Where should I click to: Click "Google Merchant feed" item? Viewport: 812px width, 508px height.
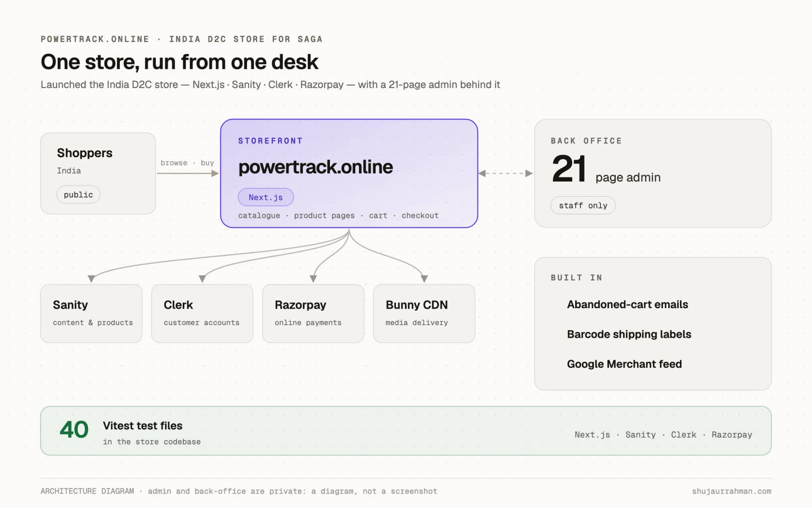point(624,364)
